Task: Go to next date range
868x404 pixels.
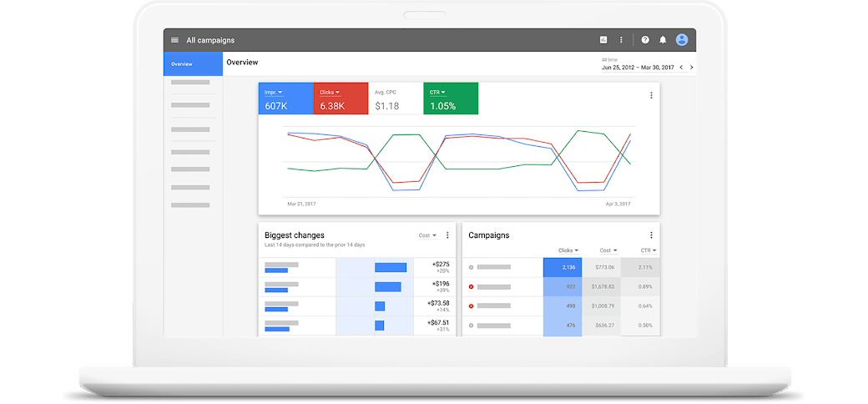Action: (x=692, y=67)
